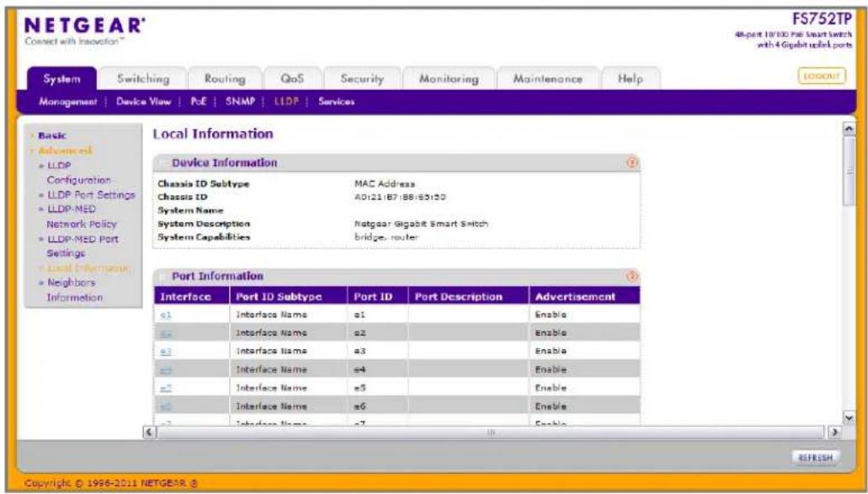This screenshot has height=494, width=868.
Task: Click horizontal scrollbar left arrow
Action: point(149,432)
